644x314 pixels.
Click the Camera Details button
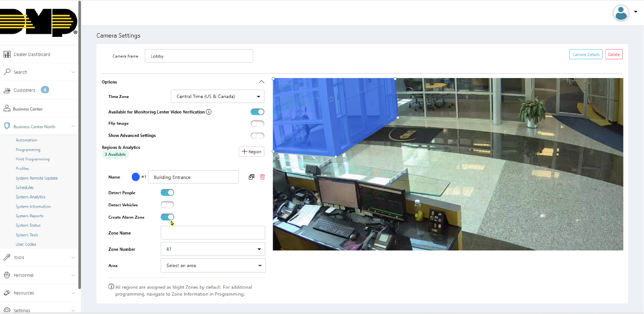(585, 55)
